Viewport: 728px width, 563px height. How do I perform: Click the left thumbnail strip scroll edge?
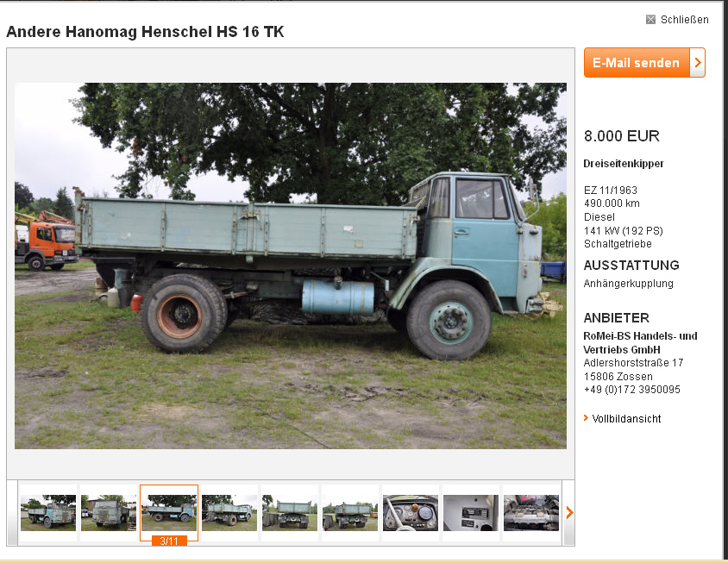point(12,513)
